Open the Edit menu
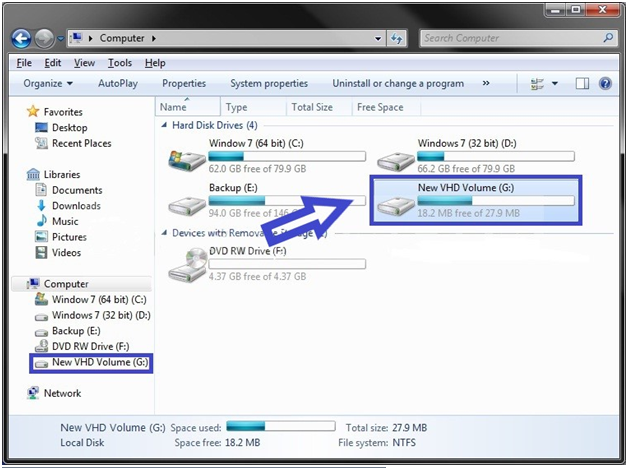Screen dimensions: 628x470 pyautogui.click(x=52, y=63)
